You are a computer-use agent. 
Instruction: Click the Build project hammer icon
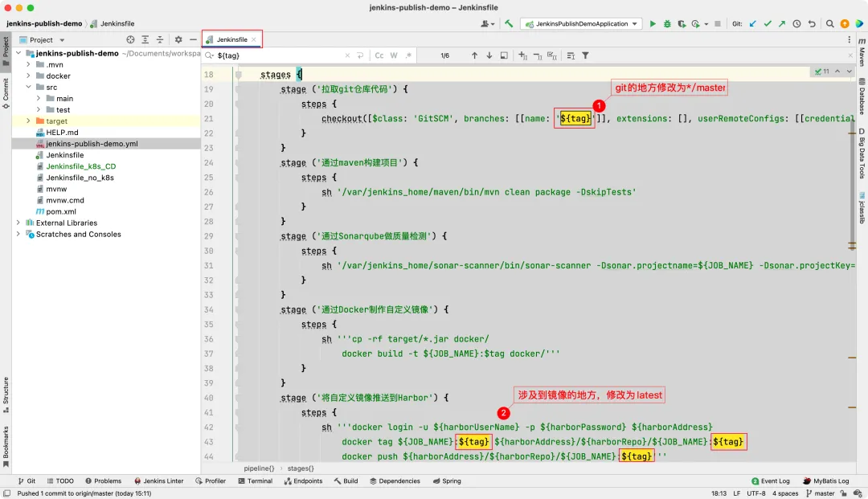509,24
